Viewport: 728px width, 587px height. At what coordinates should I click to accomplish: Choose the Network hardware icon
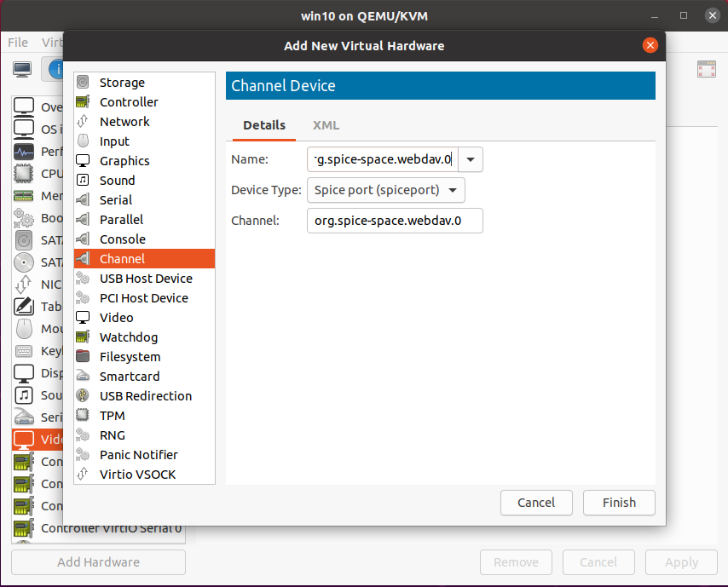83,121
